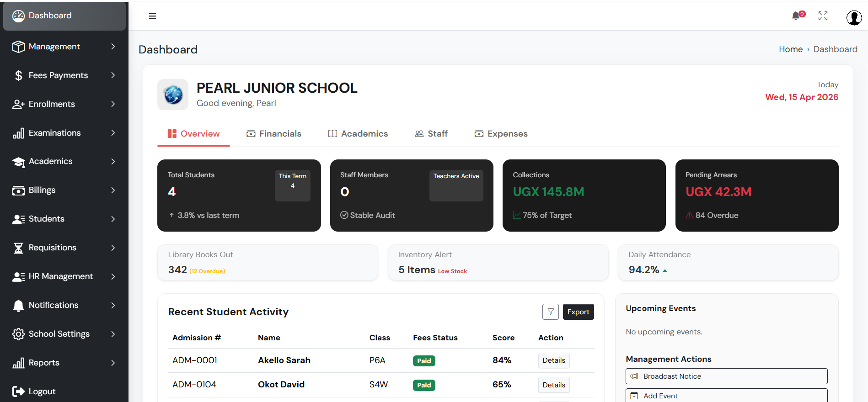
Task: Switch to the Financials tab
Action: point(274,134)
